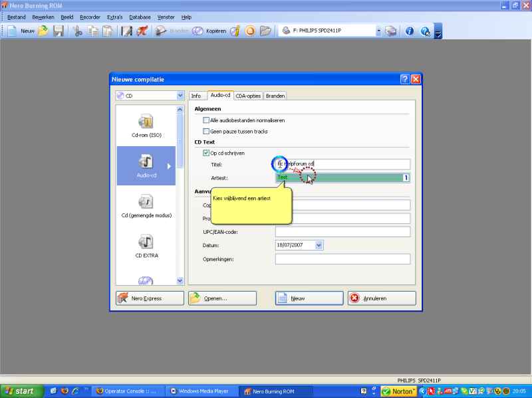The width and height of the screenshot is (532, 398).
Task: Click the recorder drive icon right of the PHILIPS dropdown
Action: (390, 31)
